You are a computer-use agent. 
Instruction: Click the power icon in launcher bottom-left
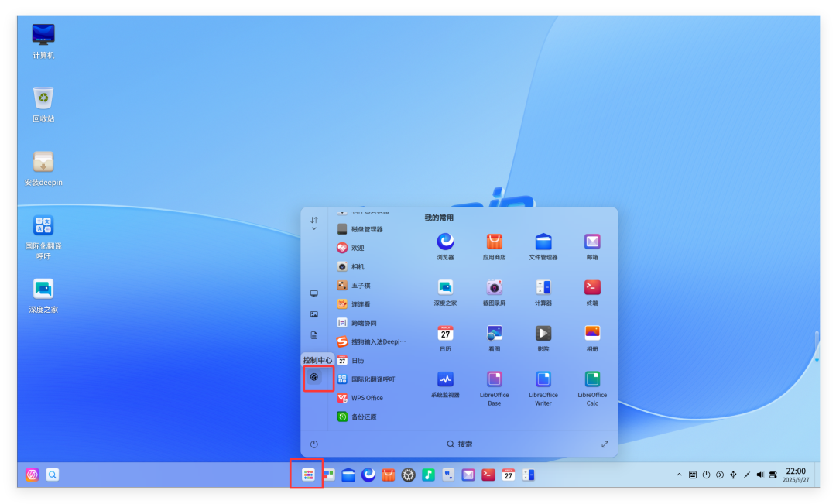[314, 444]
